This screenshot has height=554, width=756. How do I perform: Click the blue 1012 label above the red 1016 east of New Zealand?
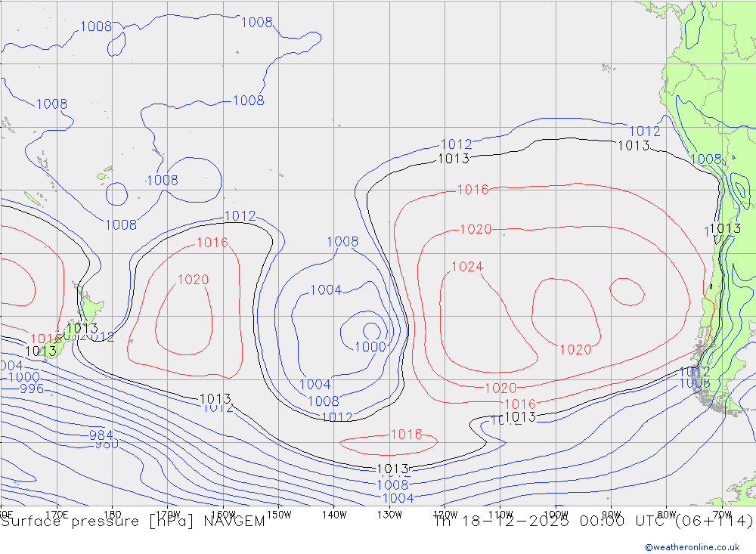click(x=240, y=216)
